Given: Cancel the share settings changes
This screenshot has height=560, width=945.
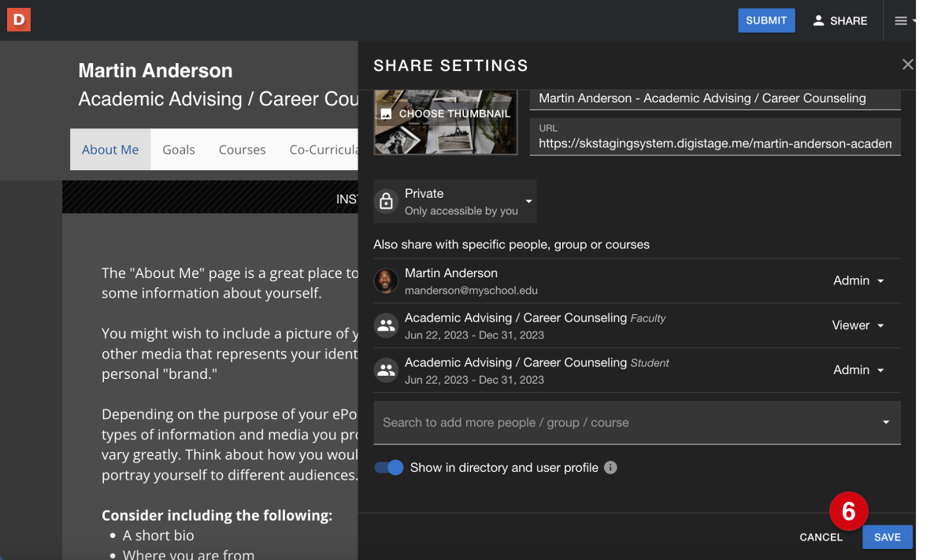Looking at the screenshot, I should [x=821, y=537].
